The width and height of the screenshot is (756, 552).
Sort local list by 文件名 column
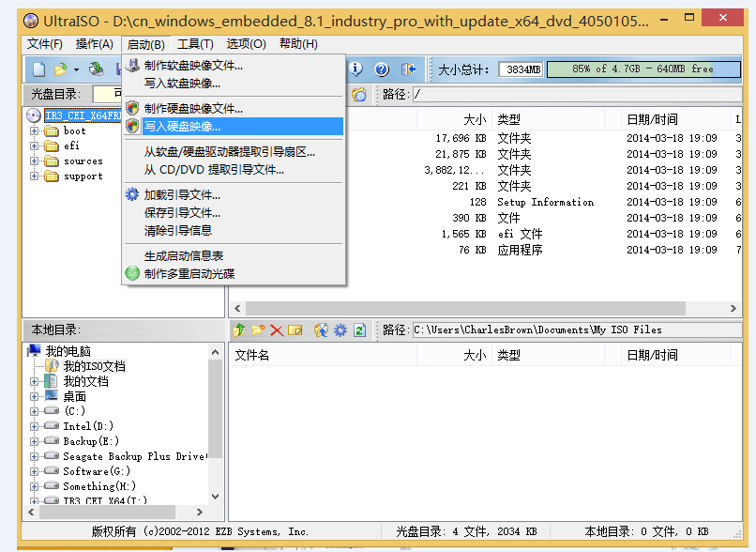(x=323, y=356)
